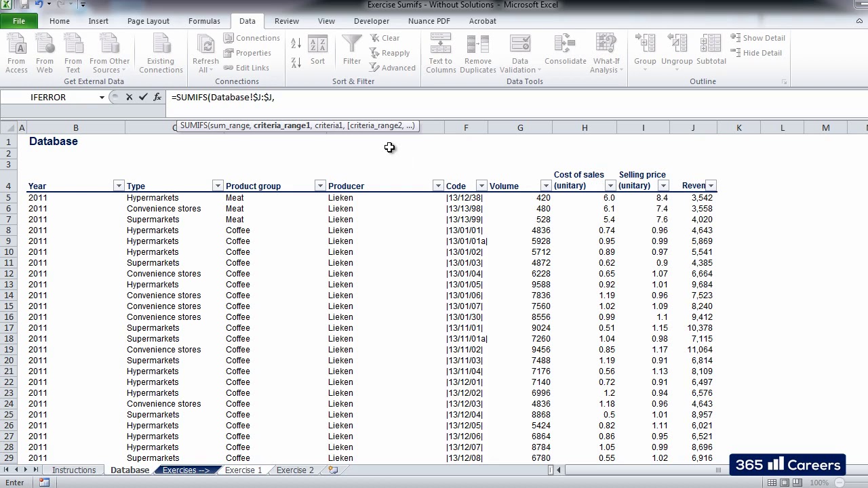Image resolution: width=868 pixels, height=488 pixels.
Task: Open Cost of sales filter dropdown
Action: 610,186
